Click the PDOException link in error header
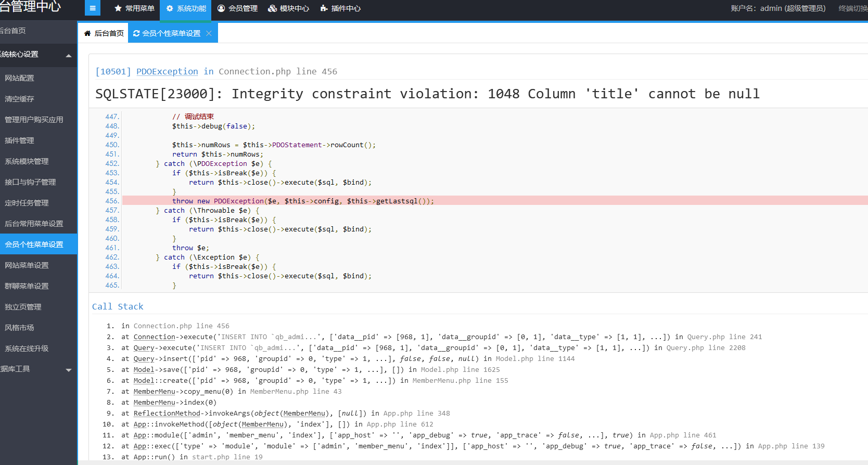The image size is (868, 465). click(x=167, y=71)
